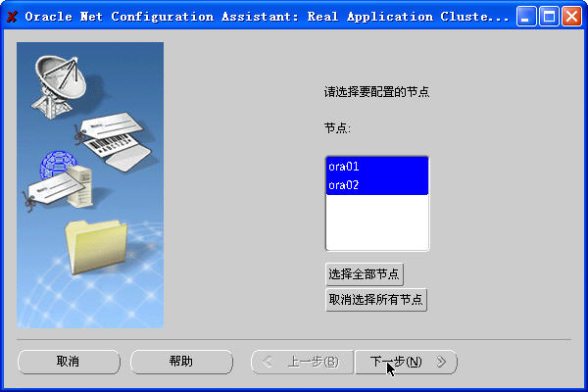Open help via 帮助 button
This screenshot has height=392, width=588.
click(181, 362)
